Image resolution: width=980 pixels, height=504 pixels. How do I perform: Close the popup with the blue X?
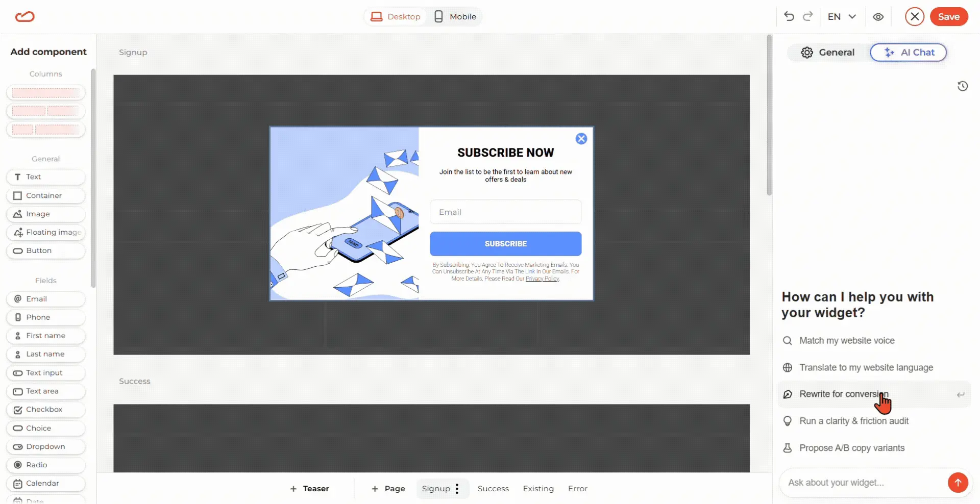[x=581, y=139]
